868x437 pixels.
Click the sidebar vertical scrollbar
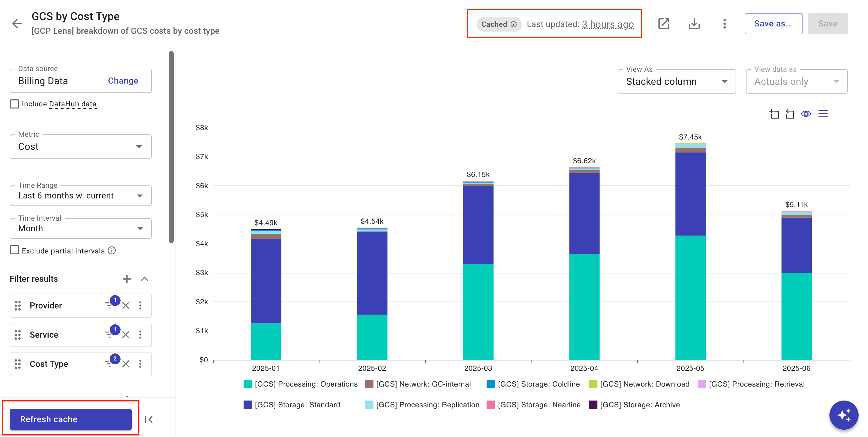pos(171,147)
